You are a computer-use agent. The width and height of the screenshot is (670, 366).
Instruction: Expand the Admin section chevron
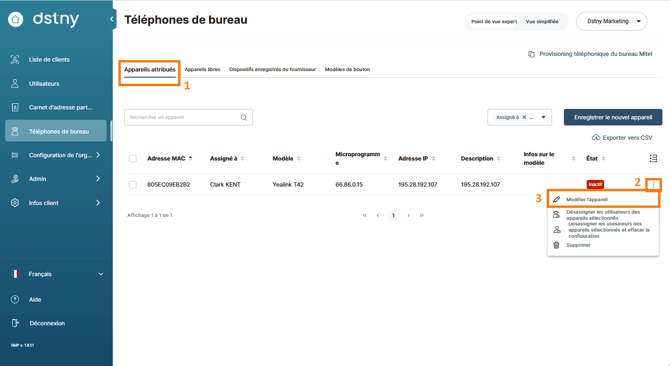pos(98,179)
